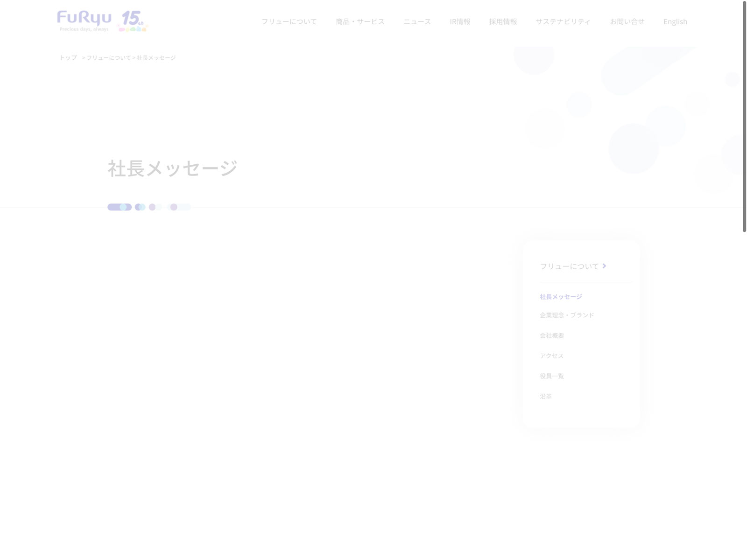Click the 15th anniversary logo

(133, 21)
